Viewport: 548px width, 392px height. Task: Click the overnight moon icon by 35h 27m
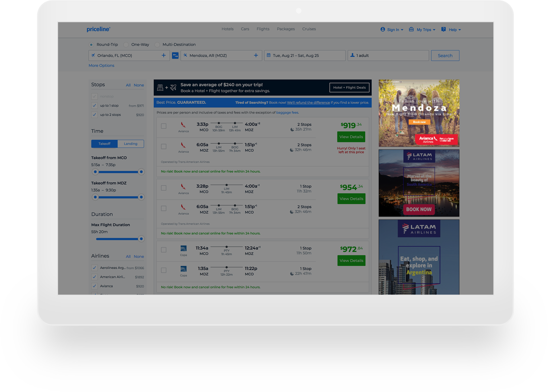(292, 130)
